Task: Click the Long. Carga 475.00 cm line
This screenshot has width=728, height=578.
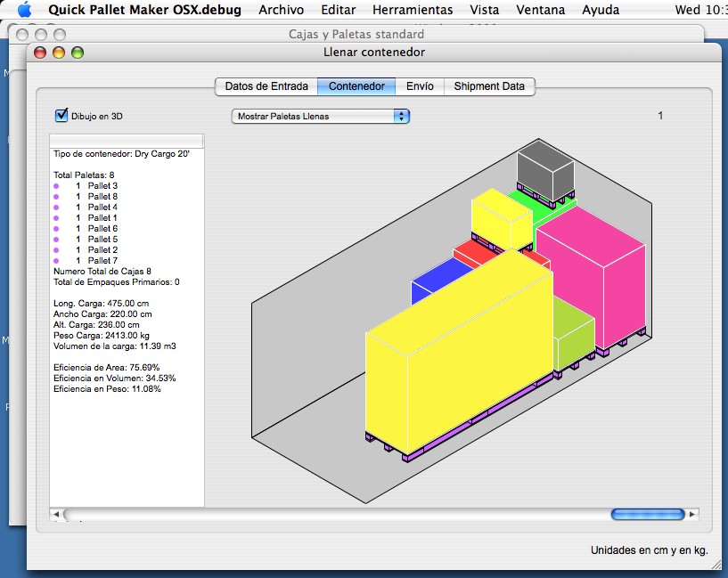Action: tap(101, 304)
